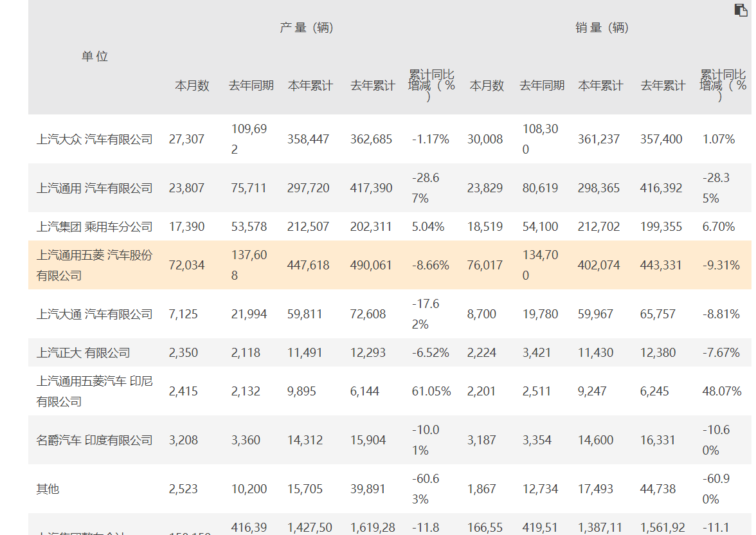756x535 pixels.
Task: Click the 本月数 sales column header
Action: click(x=485, y=84)
